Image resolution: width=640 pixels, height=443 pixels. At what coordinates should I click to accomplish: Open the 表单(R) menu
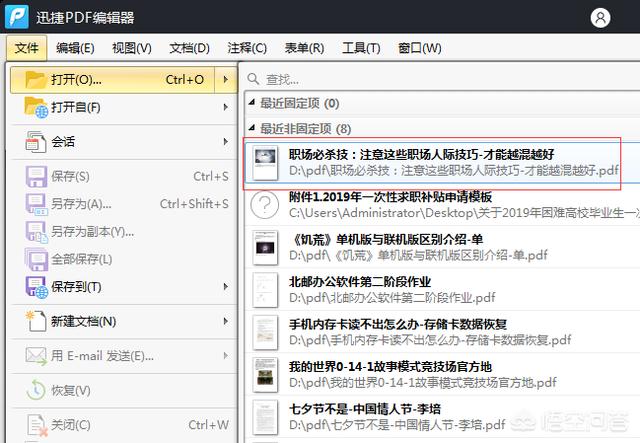(304, 48)
